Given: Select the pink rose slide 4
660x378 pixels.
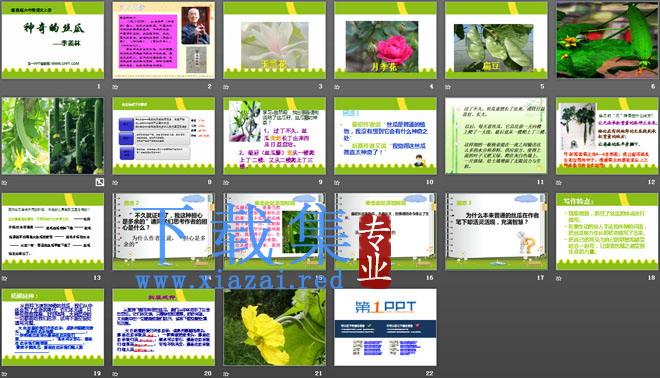Looking at the screenshot, I should (385, 40).
